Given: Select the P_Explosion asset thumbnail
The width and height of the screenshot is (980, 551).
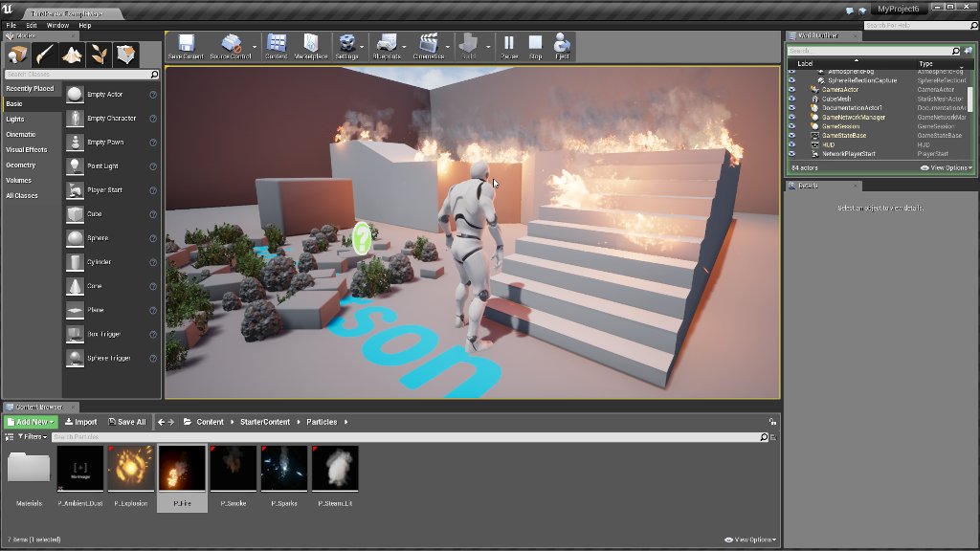Looking at the screenshot, I should coord(131,468).
